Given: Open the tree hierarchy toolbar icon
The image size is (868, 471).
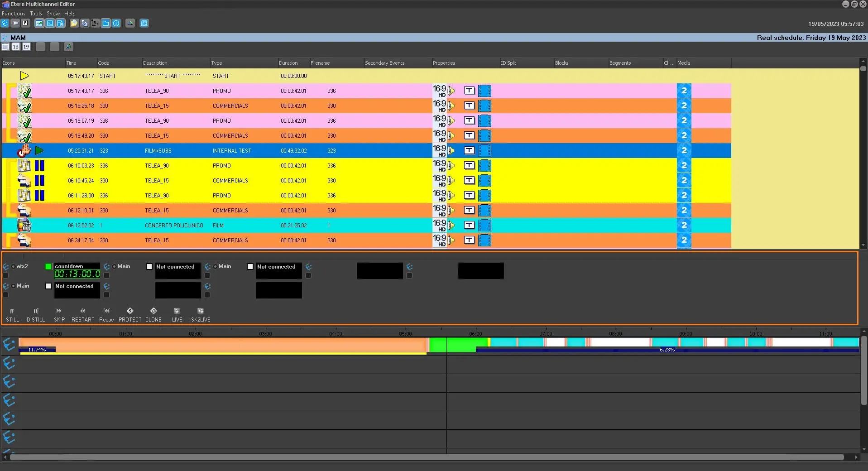Looking at the screenshot, I should point(95,24).
